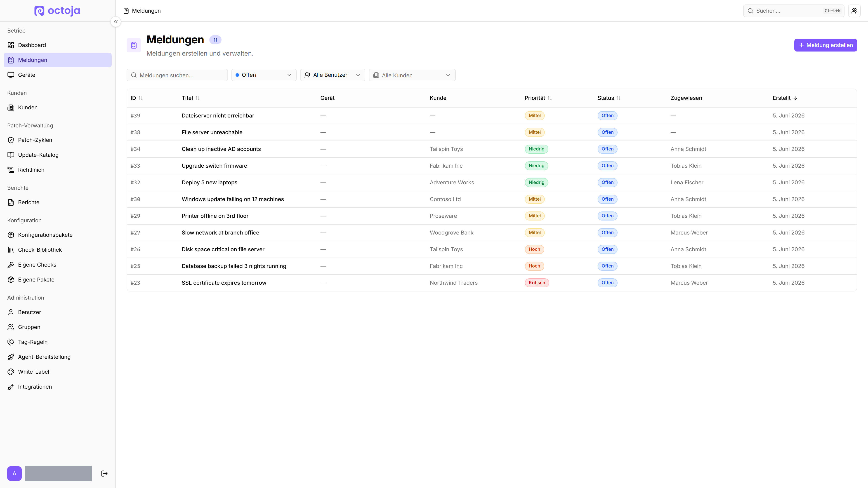Click the Richtlinien scroll icon
Image resolution: width=868 pixels, height=488 pixels.
[11, 170]
